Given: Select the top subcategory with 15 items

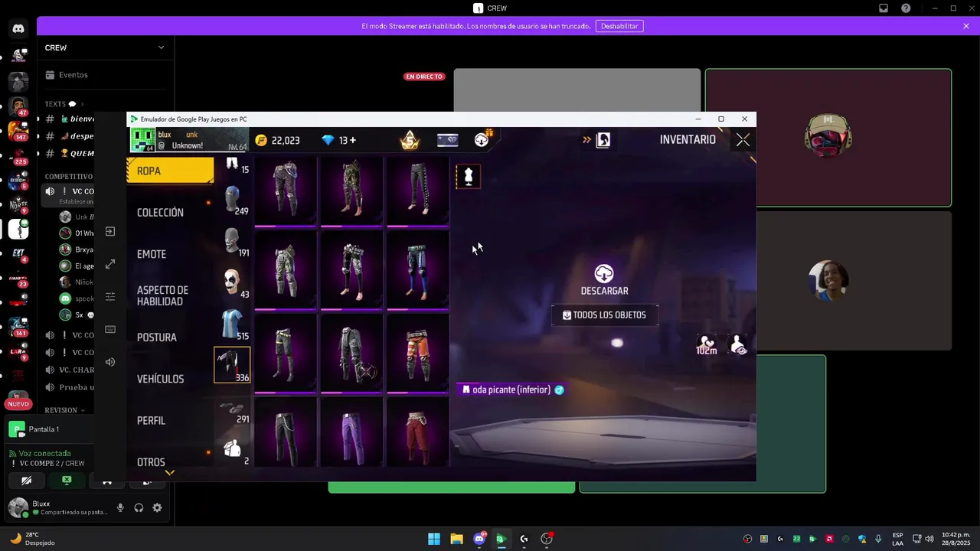Looking at the screenshot, I should [232, 165].
